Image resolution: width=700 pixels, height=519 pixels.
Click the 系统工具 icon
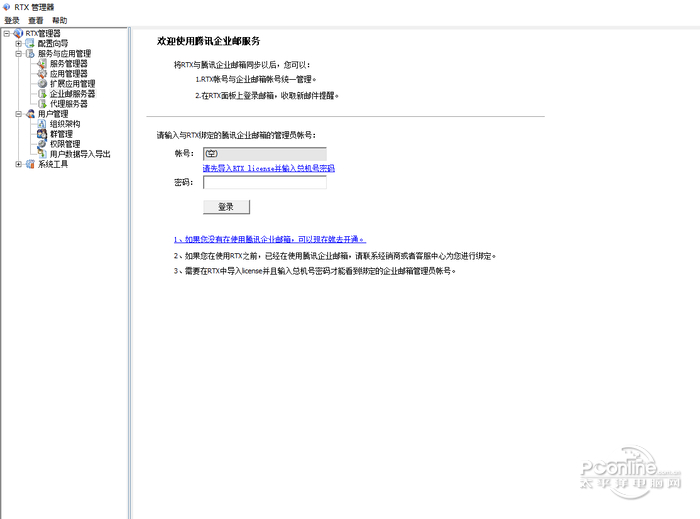click(30, 164)
